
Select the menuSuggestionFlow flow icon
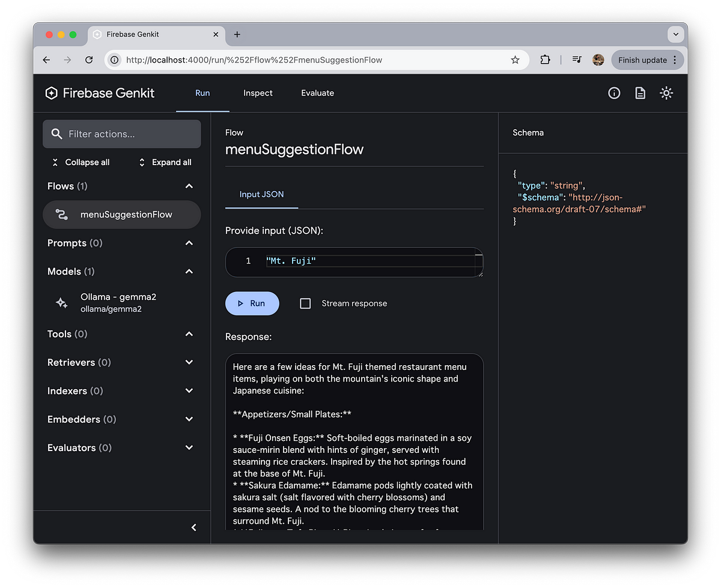point(61,214)
